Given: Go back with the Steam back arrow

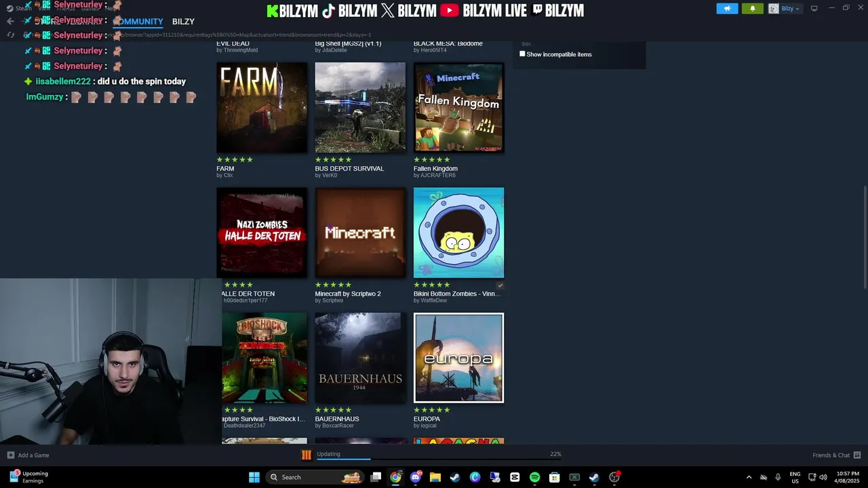Looking at the screenshot, I should 9,22.
